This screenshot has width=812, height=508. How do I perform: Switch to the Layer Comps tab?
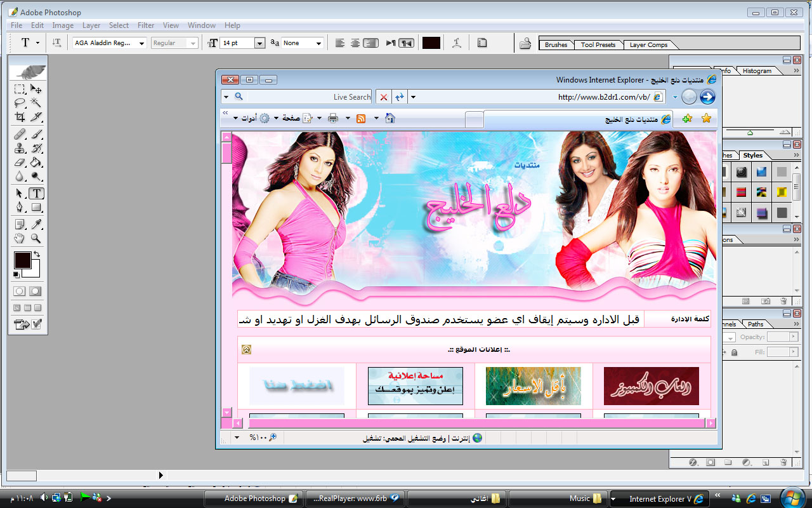click(648, 45)
